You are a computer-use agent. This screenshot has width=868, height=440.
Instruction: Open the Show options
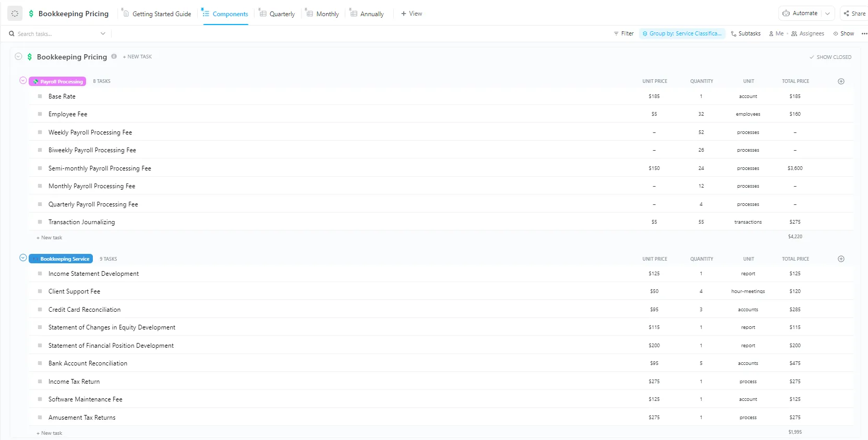843,33
